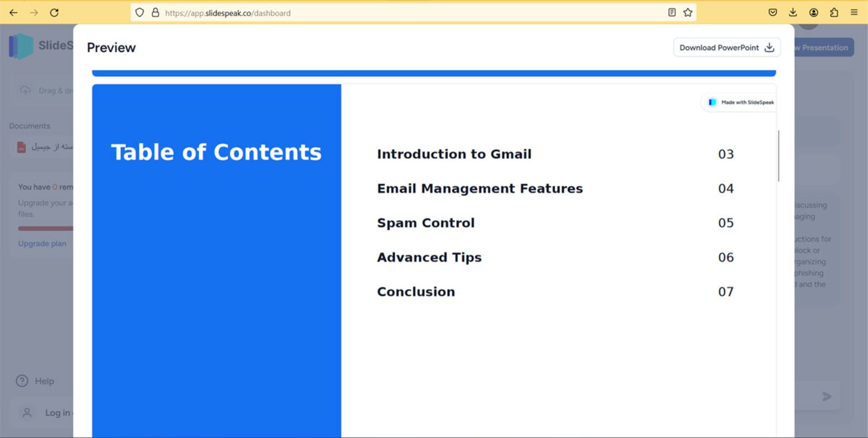Viewport: 868px width, 438px height.
Task: Click the Log in user icon
Action: coord(27,413)
